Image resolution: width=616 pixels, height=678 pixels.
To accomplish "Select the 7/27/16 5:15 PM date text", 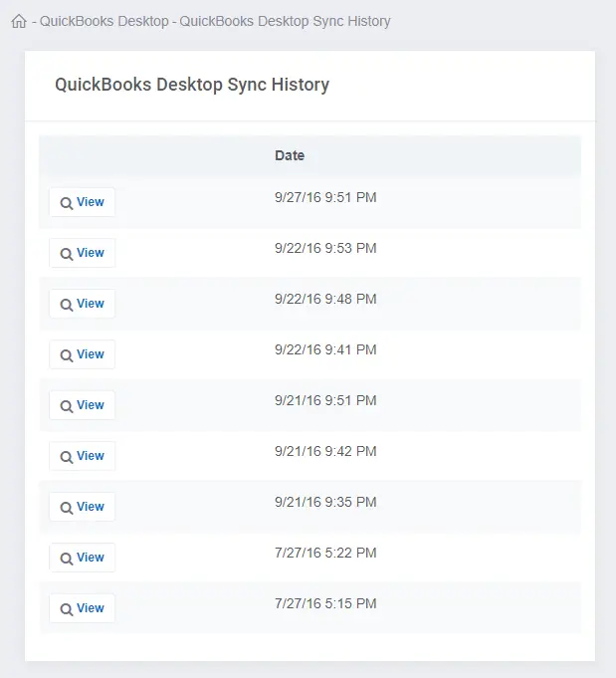I will pos(325,603).
